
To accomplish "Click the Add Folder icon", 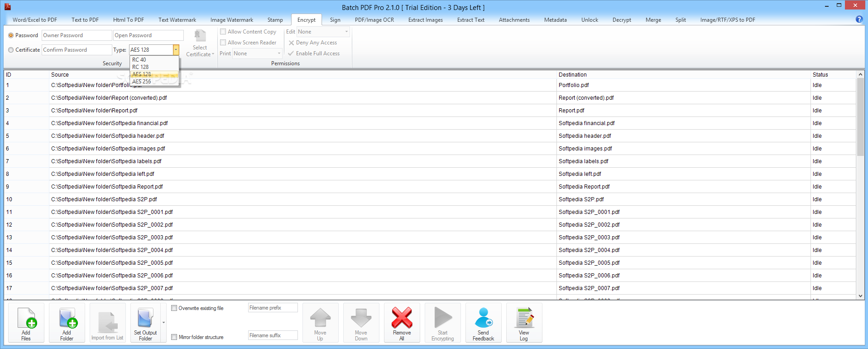I will click(67, 318).
